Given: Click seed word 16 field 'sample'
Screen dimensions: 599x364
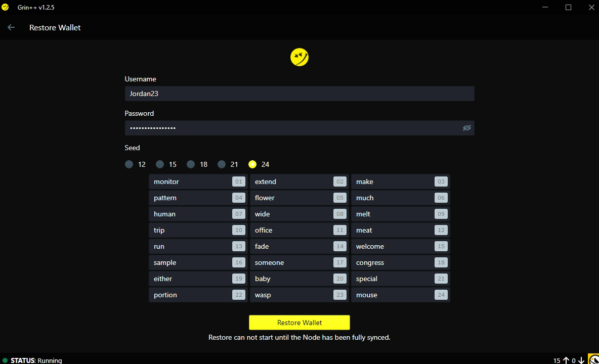Looking at the screenshot, I should [x=198, y=262].
